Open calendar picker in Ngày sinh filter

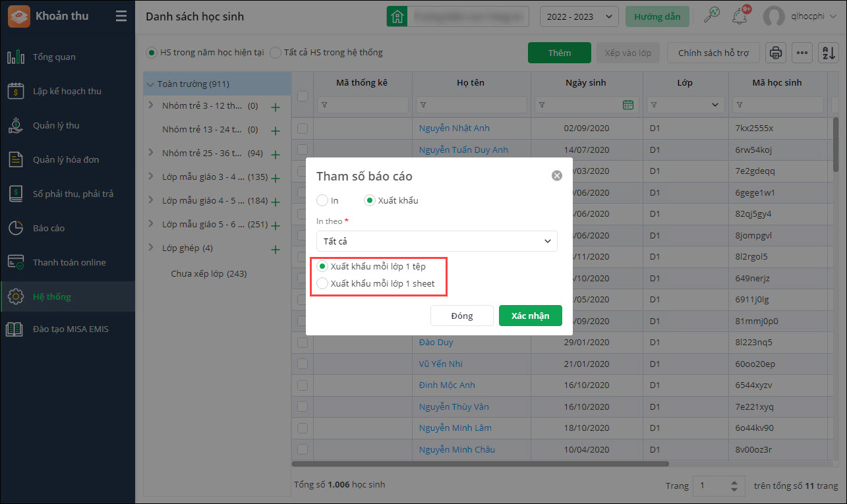tap(628, 105)
